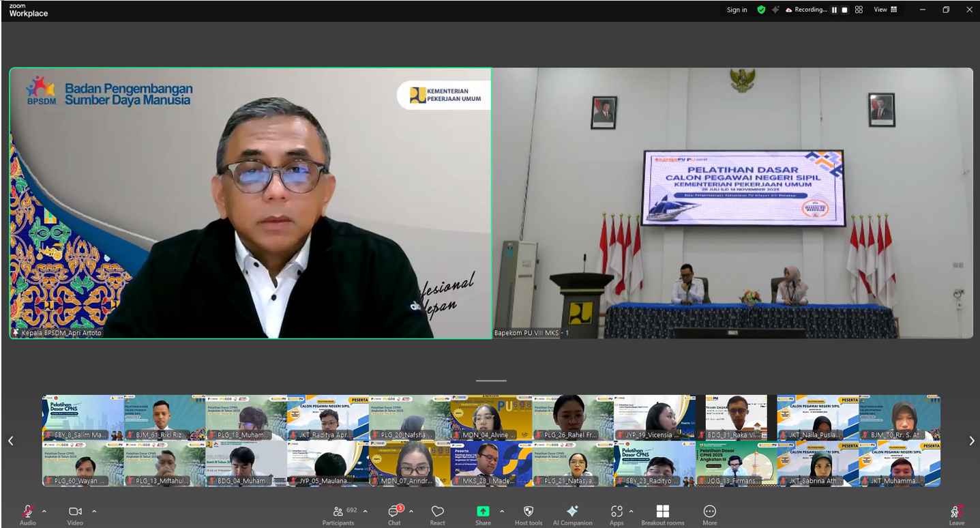The image size is (980, 528).
Task: Select JYP_19_Vicensia participant thumbnail
Action: (655, 417)
